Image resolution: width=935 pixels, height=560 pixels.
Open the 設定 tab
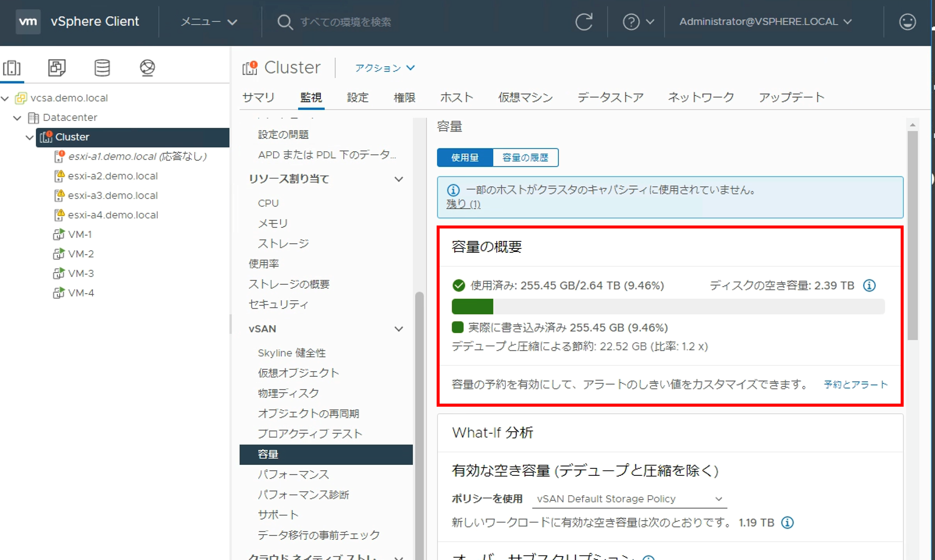[x=357, y=97]
